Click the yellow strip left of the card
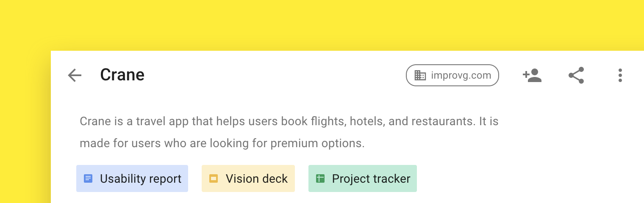 pos(25,127)
